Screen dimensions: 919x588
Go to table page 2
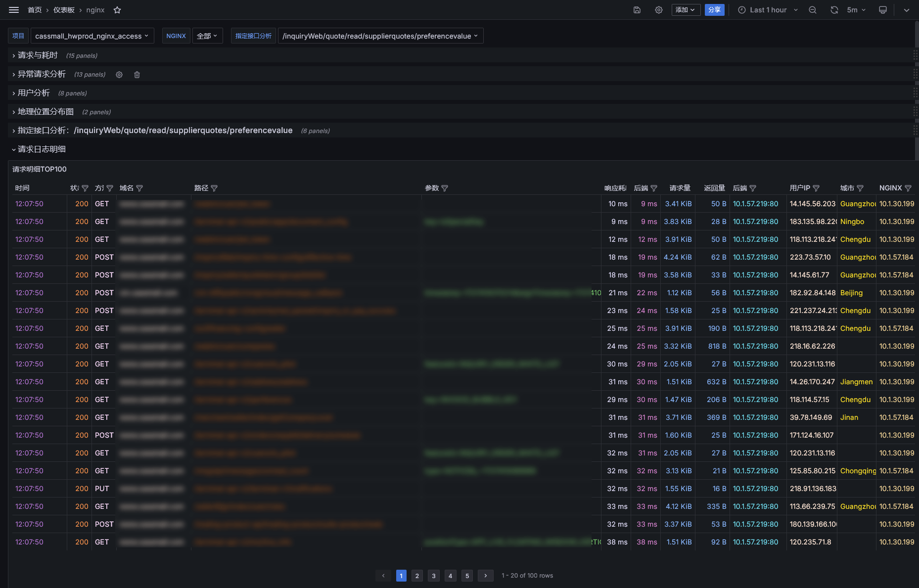tap(417, 576)
